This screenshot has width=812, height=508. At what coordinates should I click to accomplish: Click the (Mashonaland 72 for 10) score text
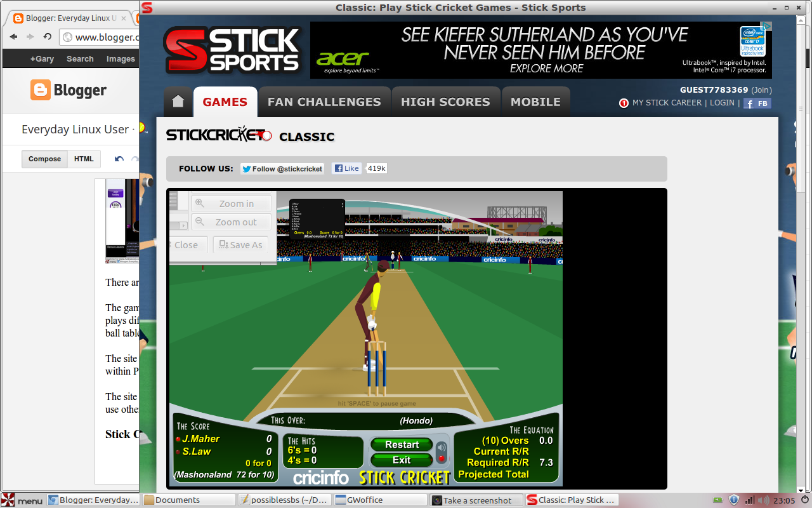pos(225,475)
